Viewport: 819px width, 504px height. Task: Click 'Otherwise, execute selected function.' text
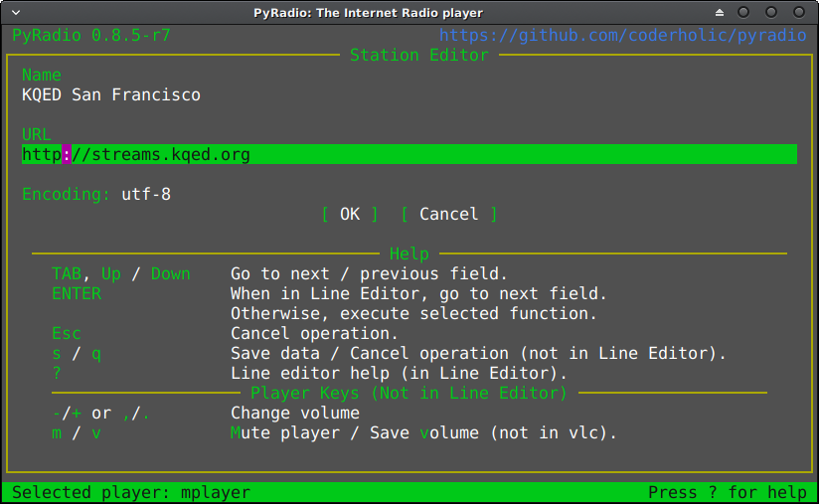click(x=413, y=313)
